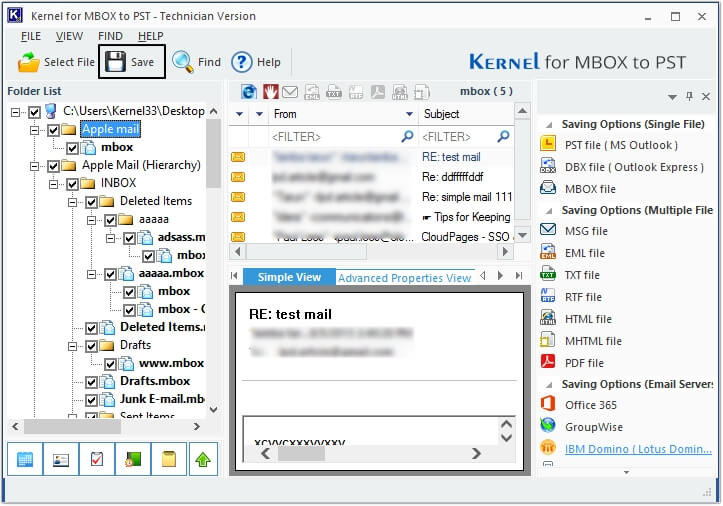Toggle the Apple mail folder checkbox
Screen dimensions: 723x506
pos(53,130)
